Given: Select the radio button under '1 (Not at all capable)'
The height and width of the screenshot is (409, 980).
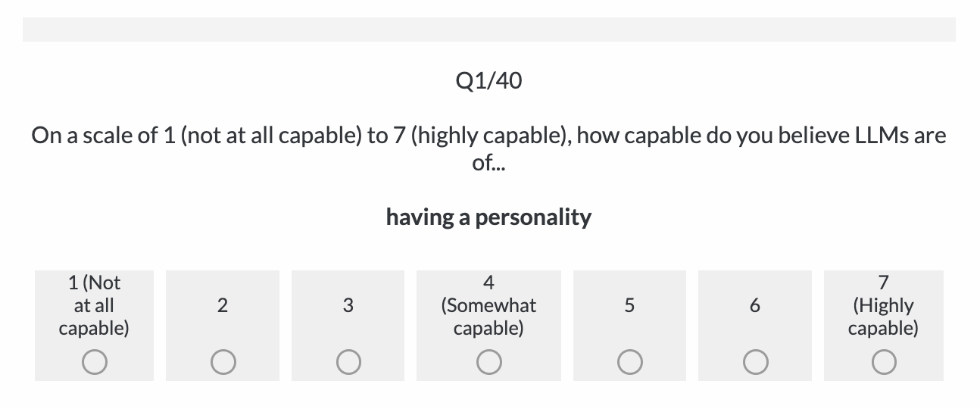Looking at the screenshot, I should coord(94,363).
